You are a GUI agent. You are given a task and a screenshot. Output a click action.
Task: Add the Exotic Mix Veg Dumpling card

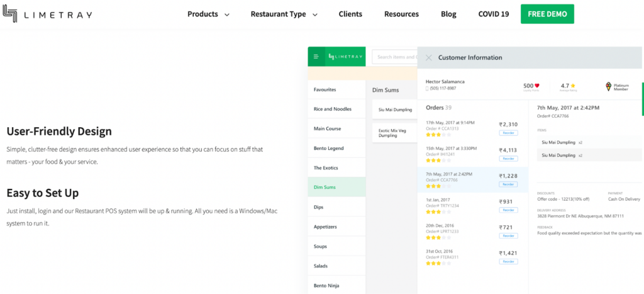(x=395, y=133)
